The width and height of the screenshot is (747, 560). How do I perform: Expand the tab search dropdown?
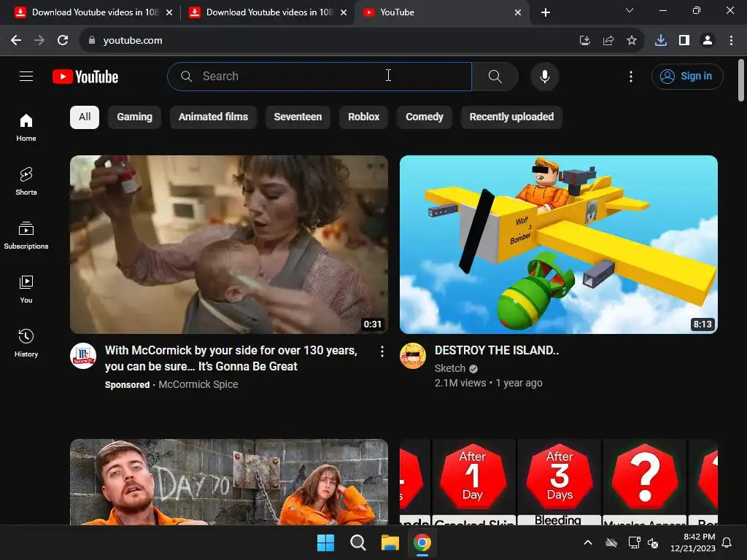tap(630, 10)
